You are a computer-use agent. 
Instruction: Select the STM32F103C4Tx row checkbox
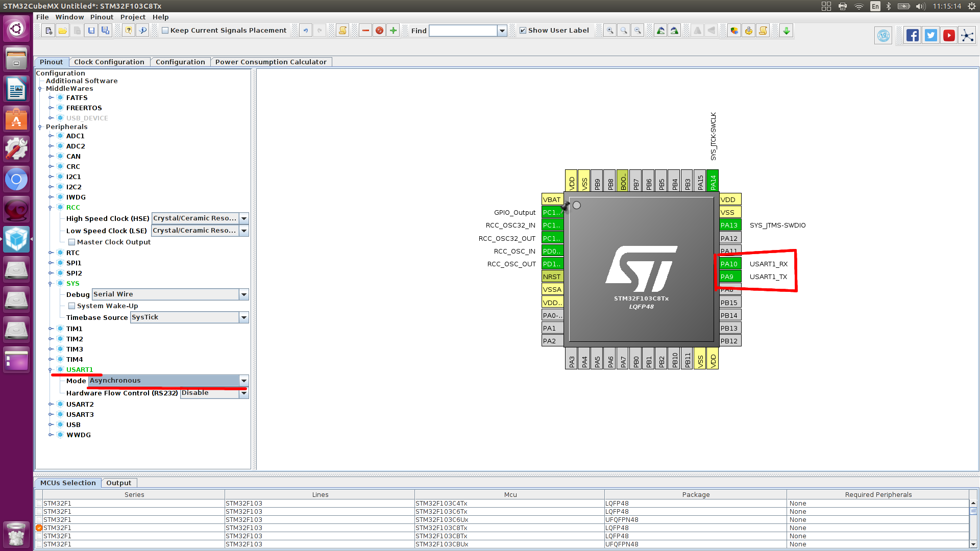tap(39, 504)
